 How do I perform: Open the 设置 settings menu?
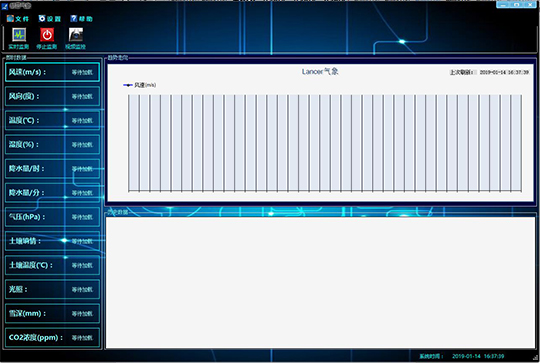click(x=50, y=19)
